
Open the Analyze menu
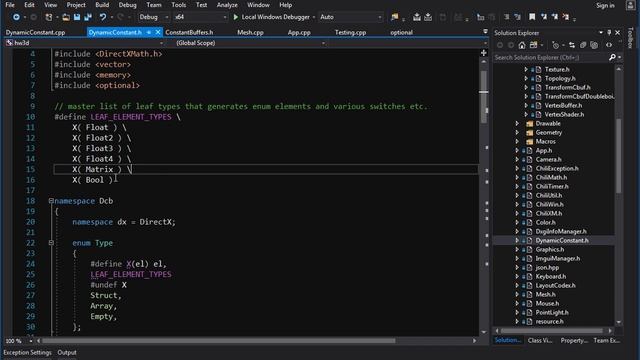[227, 5]
